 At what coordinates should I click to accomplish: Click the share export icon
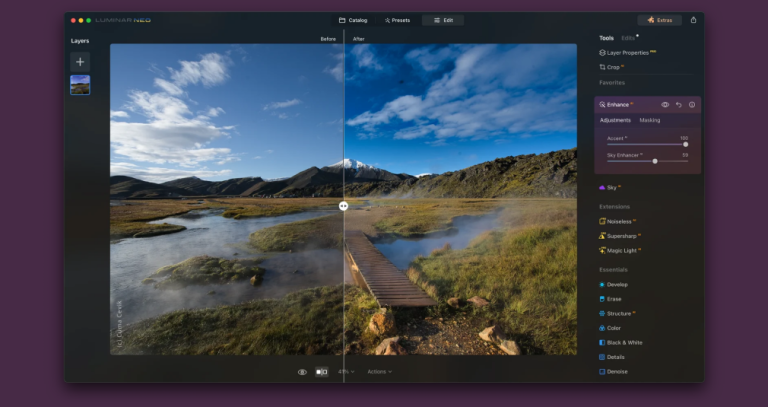693,20
